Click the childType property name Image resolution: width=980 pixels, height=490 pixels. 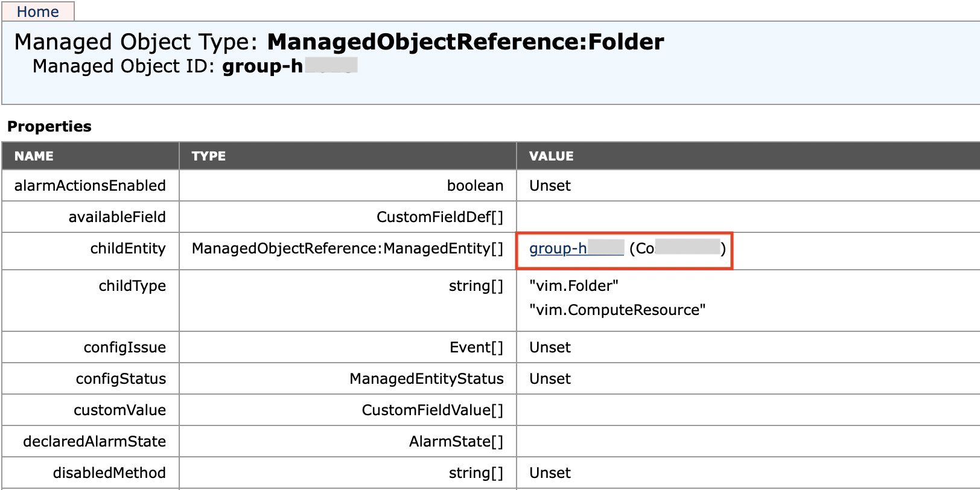click(132, 286)
